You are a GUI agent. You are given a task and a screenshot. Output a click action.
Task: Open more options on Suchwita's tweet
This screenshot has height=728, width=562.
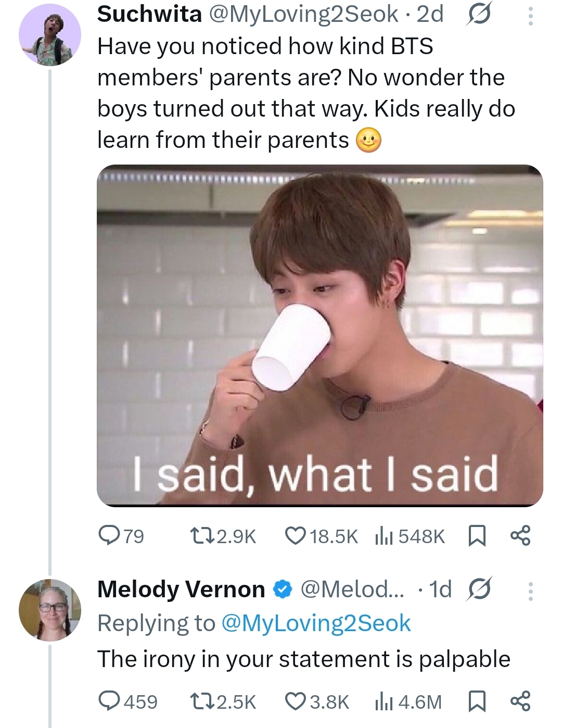pyautogui.click(x=530, y=16)
